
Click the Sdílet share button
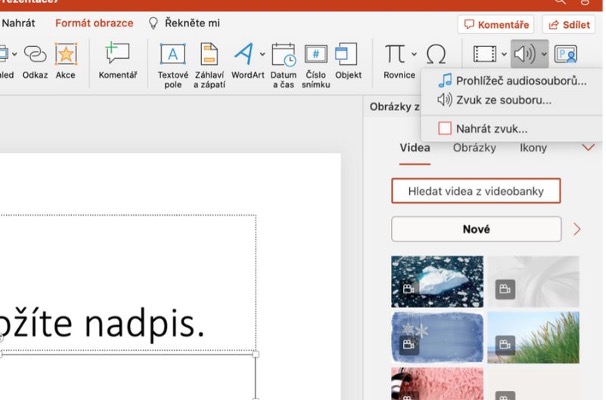tap(569, 25)
